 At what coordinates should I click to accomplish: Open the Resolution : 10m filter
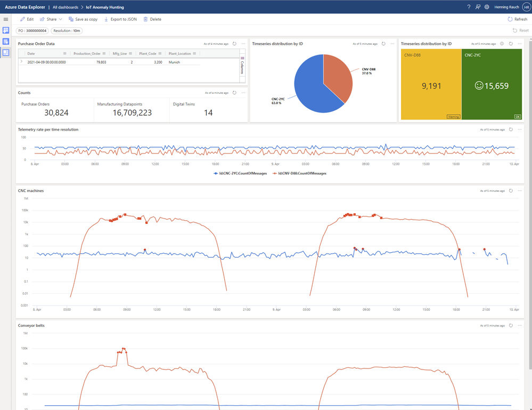point(67,30)
